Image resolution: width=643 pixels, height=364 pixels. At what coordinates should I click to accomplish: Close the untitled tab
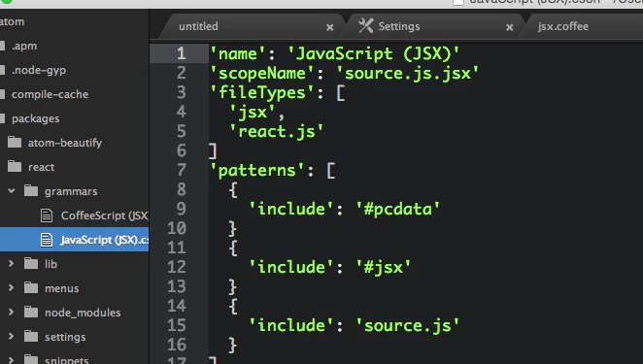[x=329, y=27]
